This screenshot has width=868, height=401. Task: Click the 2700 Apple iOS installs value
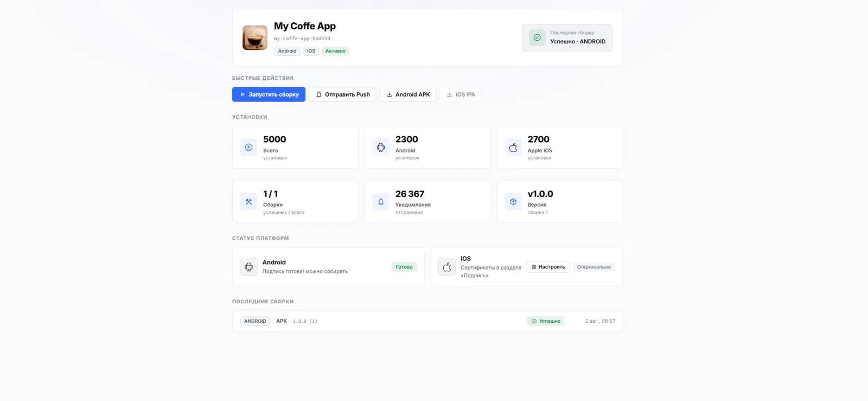tap(539, 139)
